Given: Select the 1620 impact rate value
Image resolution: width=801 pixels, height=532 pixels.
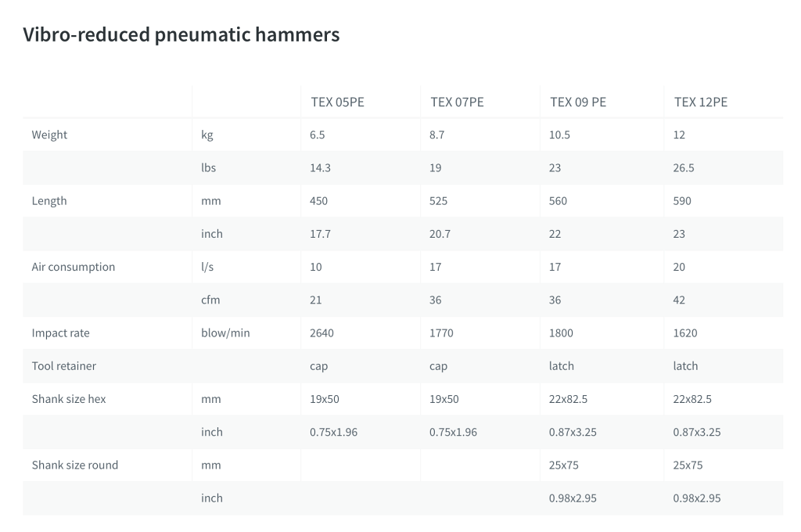Looking at the screenshot, I should click(684, 332).
